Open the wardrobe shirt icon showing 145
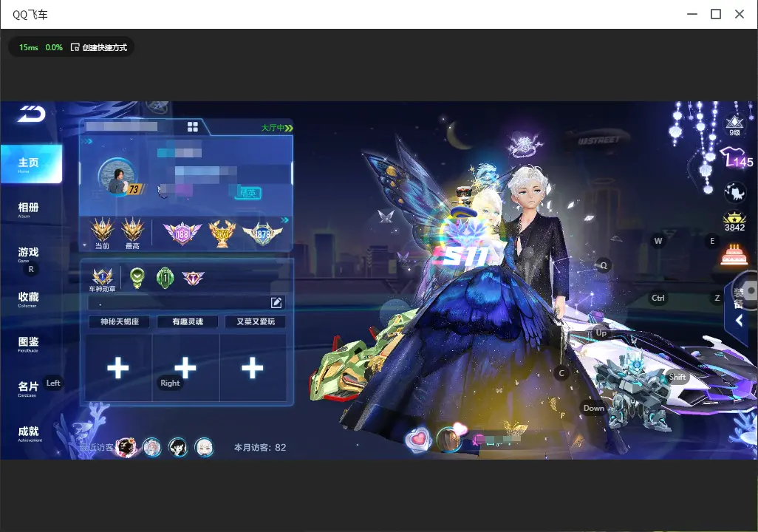758x532 pixels. tap(735, 158)
